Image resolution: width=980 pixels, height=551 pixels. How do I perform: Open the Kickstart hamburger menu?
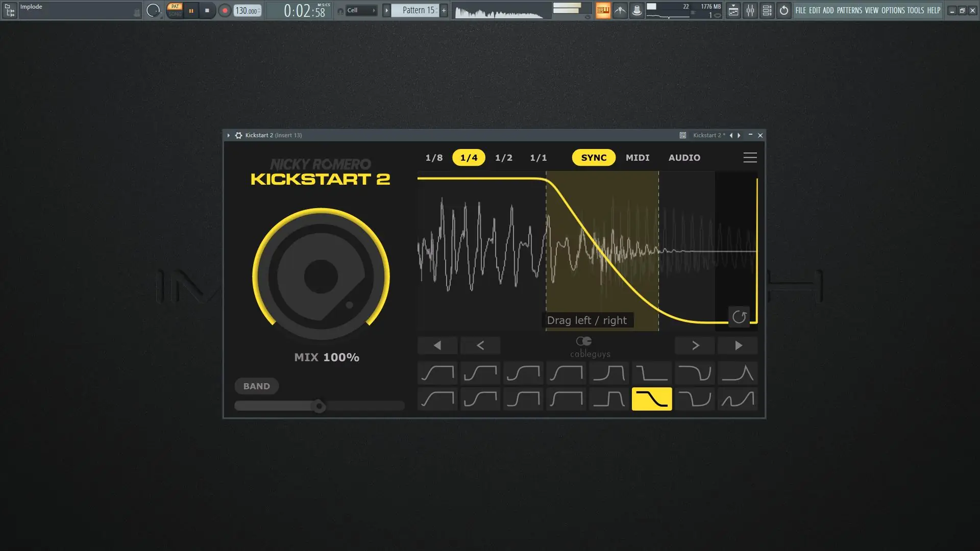coord(750,158)
